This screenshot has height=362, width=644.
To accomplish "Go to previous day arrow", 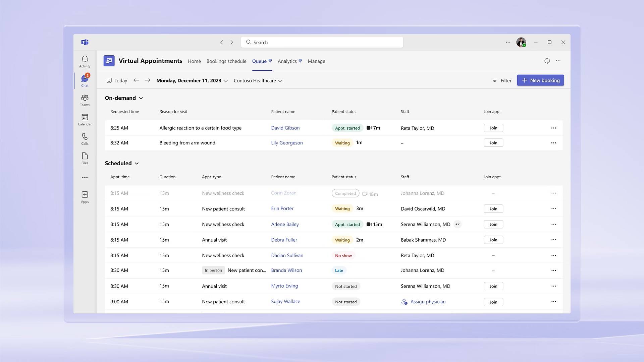I will pyautogui.click(x=136, y=80).
